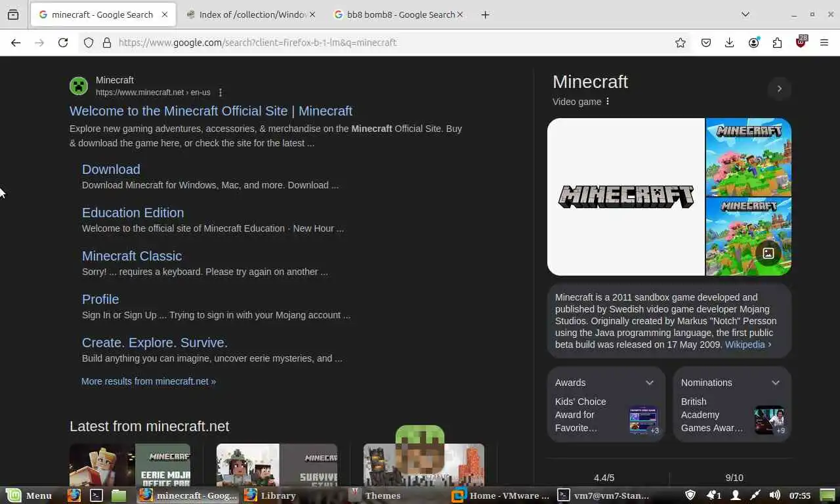Open the Firefox account icon
This screenshot has width=840, height=504.
click(753, 43)
